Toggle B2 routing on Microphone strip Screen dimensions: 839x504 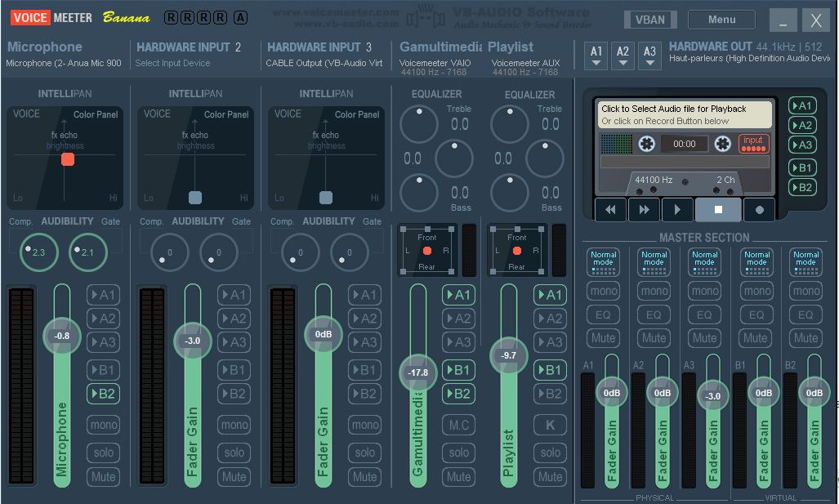click(x=104, y=394)
